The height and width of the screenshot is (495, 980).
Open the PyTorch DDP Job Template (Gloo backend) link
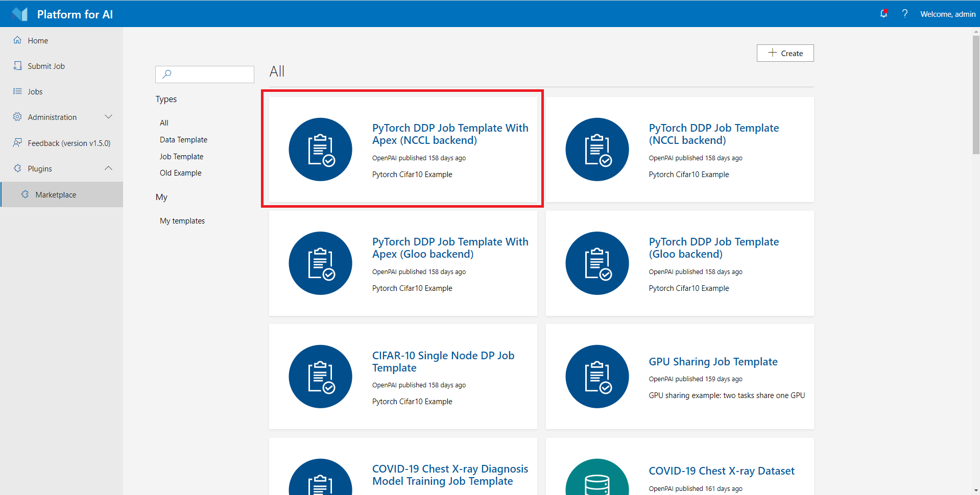713,248
